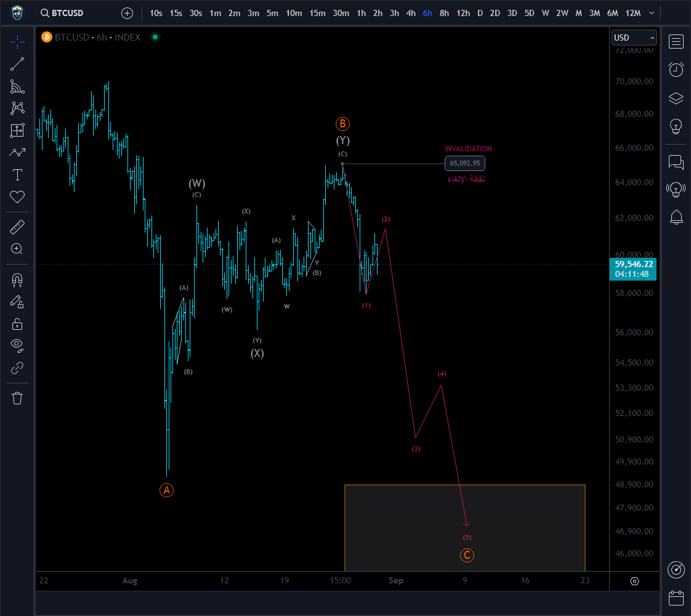Lock all drawing tools

17,324
